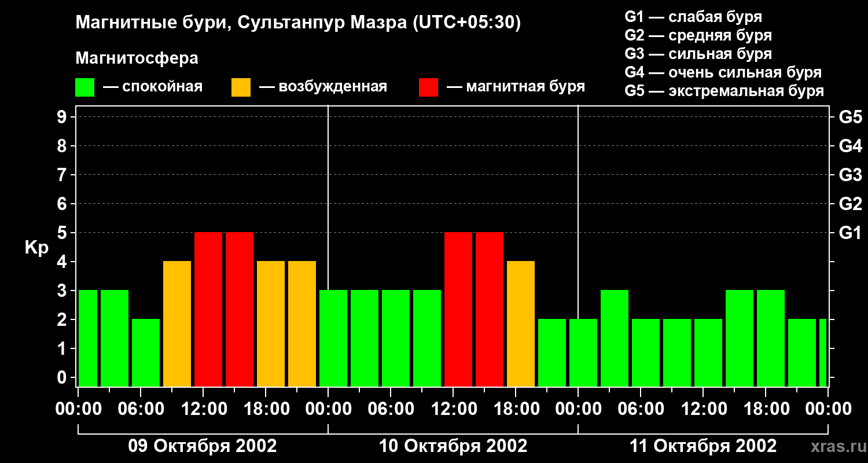Click the G1 label on right axis
868x463 pixels.
point(851,233)
